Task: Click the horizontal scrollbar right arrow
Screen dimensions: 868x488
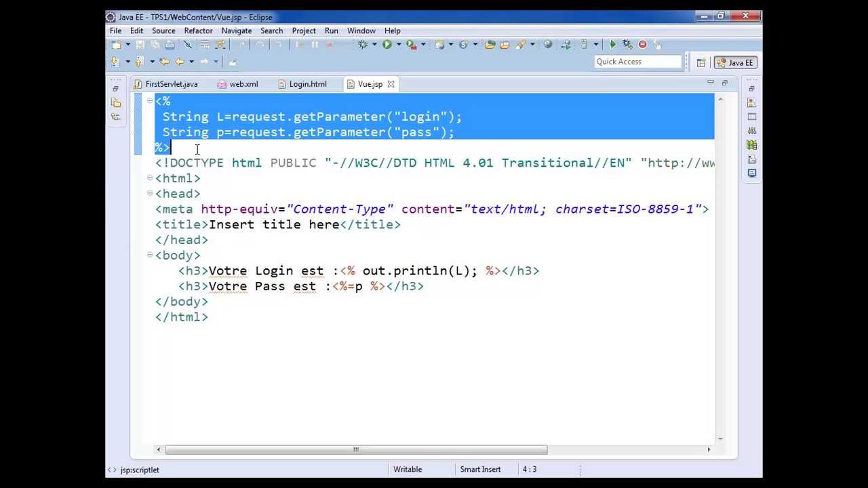Action: tap(709, 449)
